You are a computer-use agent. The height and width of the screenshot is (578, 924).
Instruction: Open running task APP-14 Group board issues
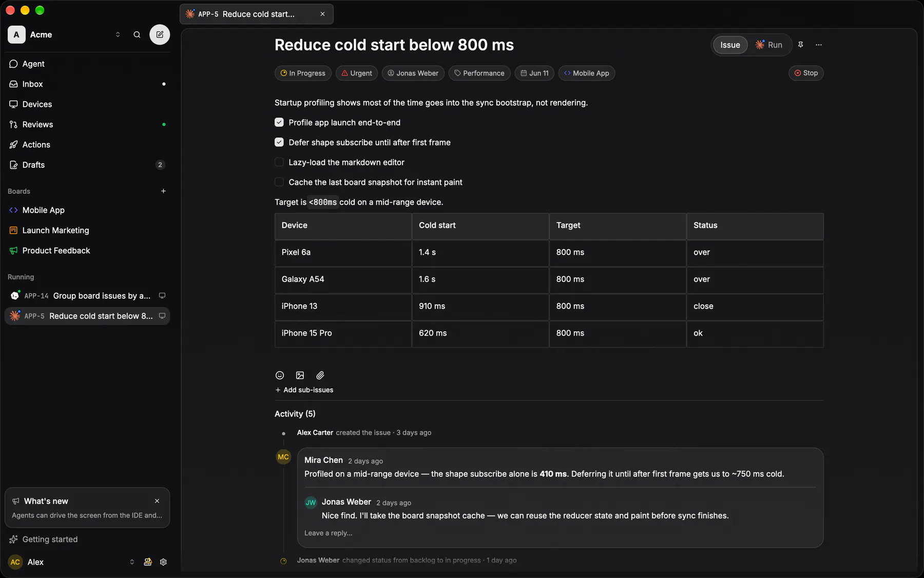87,296
